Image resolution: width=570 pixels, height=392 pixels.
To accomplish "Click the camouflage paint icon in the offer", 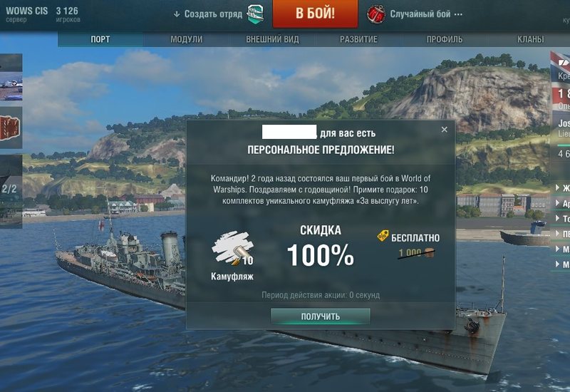I will pyautogui.click(x=233, y=248).
